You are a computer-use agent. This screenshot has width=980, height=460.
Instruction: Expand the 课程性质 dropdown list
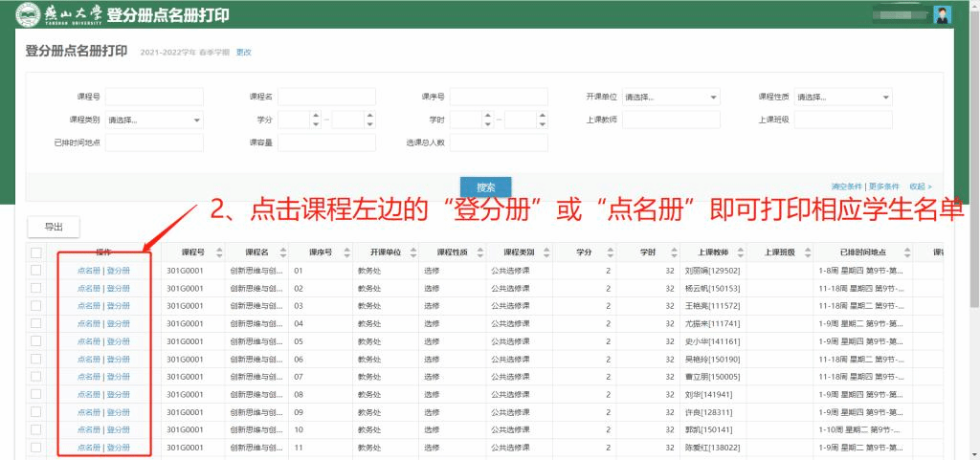tap(842, 97)
